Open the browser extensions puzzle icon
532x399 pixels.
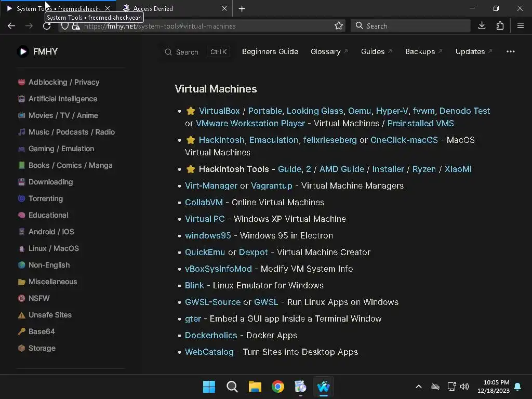tap(500, 26)
